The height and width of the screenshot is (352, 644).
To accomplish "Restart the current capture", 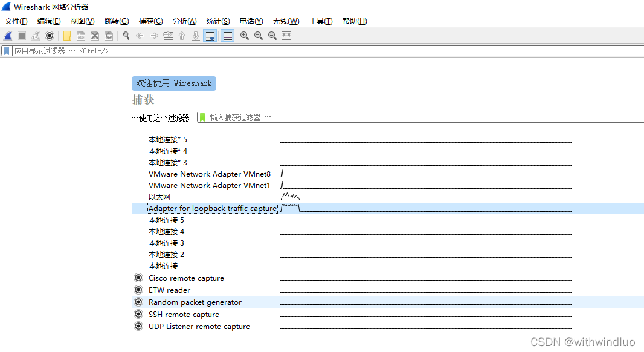I will tap(36, 36).
